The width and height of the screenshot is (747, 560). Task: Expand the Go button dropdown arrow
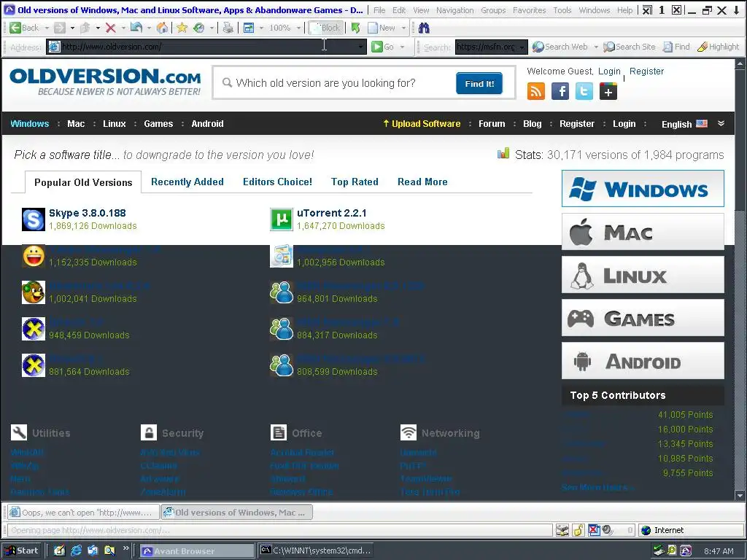[x=403, y=47]
